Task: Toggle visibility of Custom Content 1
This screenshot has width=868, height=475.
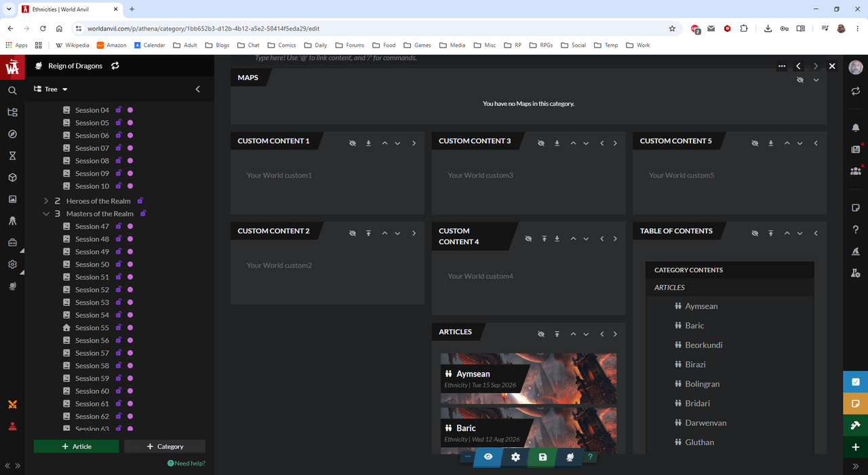Action: click(x=353, y=143)
